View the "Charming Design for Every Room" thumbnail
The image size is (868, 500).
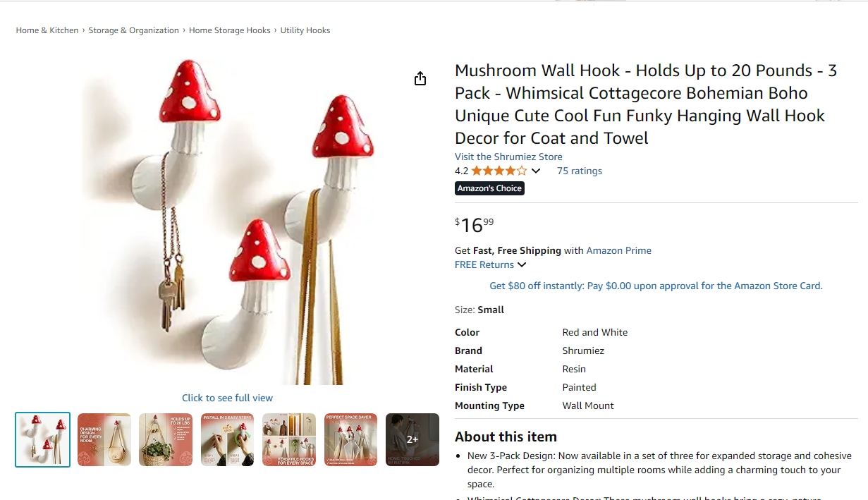pyautogui.click(x=104, y=439)
